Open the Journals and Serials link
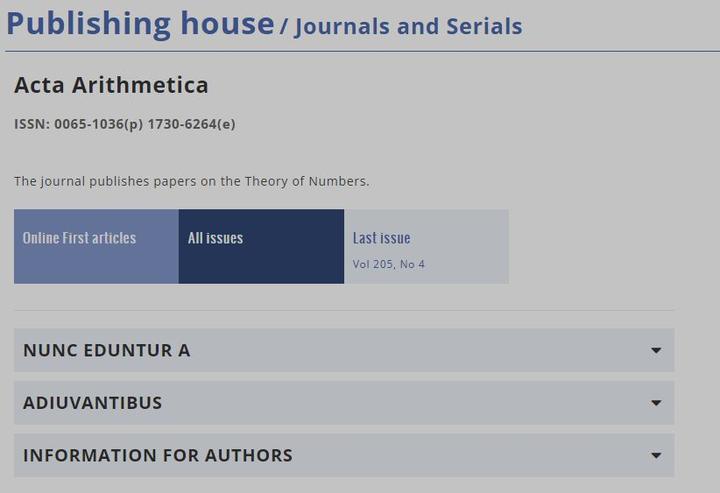Viewport: 720px width, 493px height. coord(408,27)
